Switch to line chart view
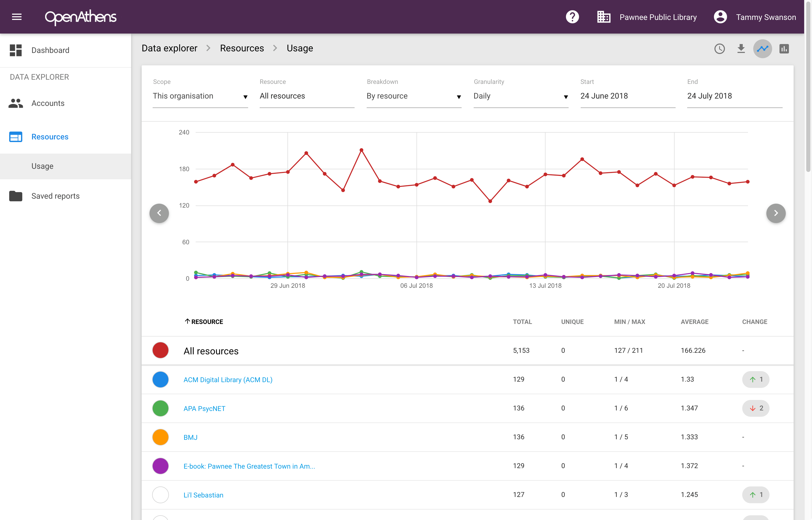Image resolution: width=812 pixels, height=520 pixels. click(762, 49)
